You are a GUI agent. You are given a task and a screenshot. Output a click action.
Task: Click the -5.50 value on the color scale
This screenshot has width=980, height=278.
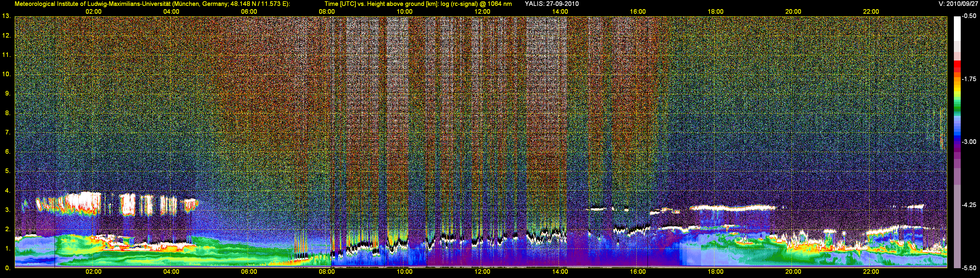(969, 268)
